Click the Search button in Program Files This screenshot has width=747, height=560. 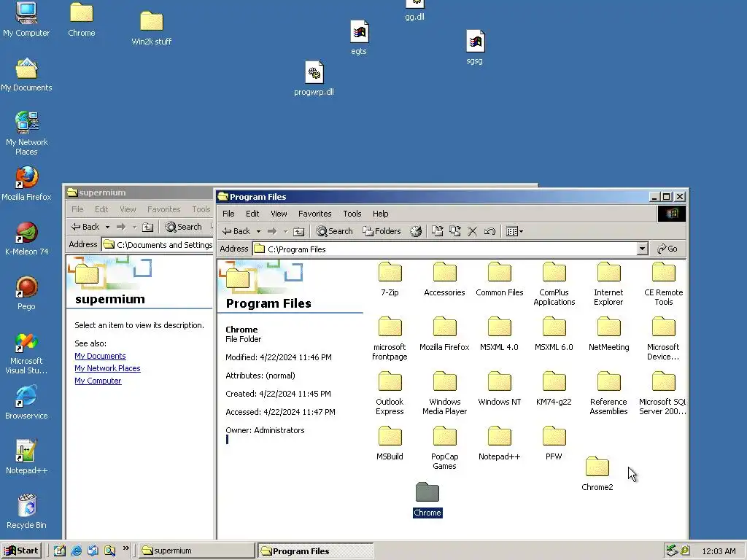[334, 231]
